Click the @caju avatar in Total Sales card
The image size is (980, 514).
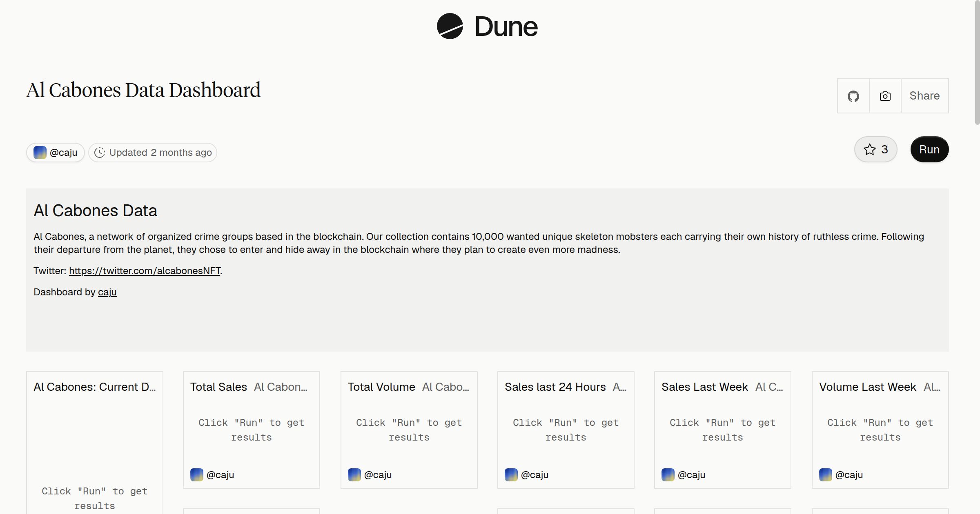[197, 475]
